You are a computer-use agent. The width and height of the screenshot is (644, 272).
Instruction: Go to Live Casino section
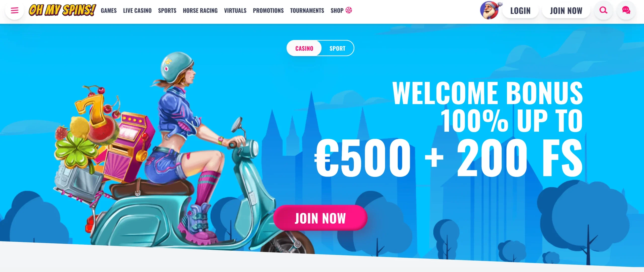(137, 11)
